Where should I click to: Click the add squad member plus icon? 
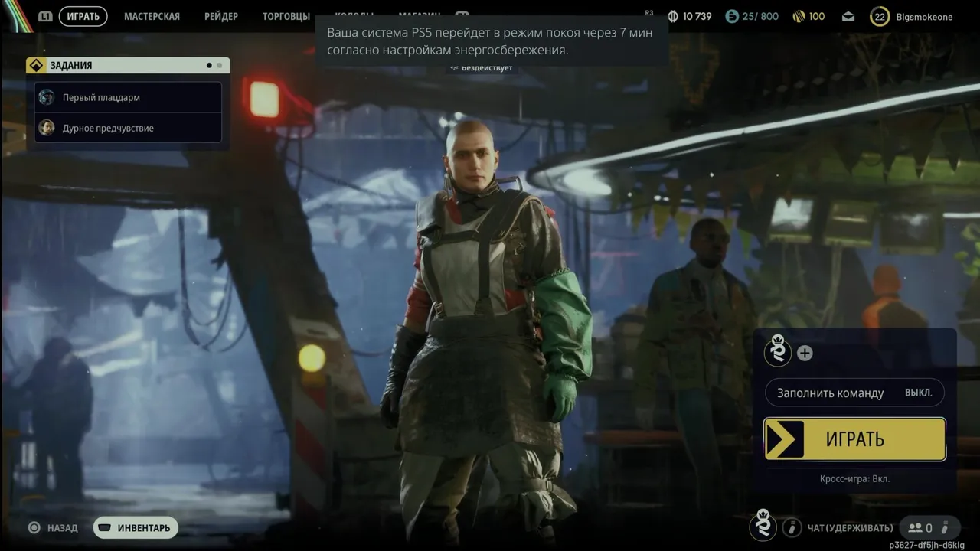point(805,353)
